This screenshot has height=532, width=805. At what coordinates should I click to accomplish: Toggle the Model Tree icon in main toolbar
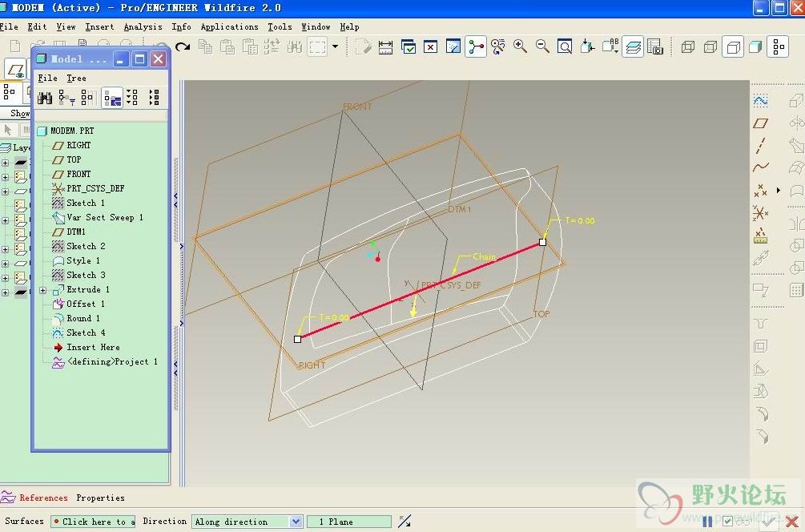(779, 47)
